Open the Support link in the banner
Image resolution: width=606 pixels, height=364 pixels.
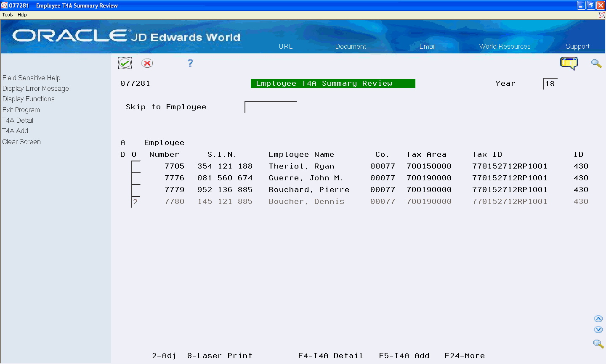point(577,46)
